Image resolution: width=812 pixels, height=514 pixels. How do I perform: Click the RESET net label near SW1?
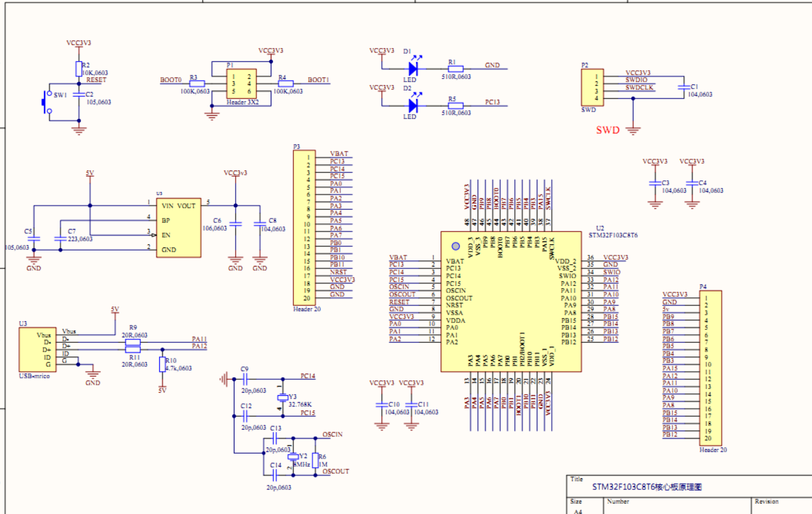tap(96, 80)
